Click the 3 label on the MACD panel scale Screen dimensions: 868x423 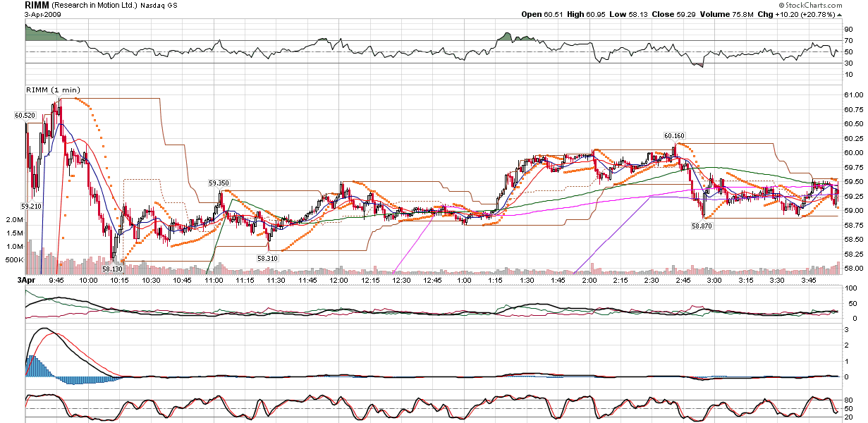pyautogui.click(x=845, y=329)
